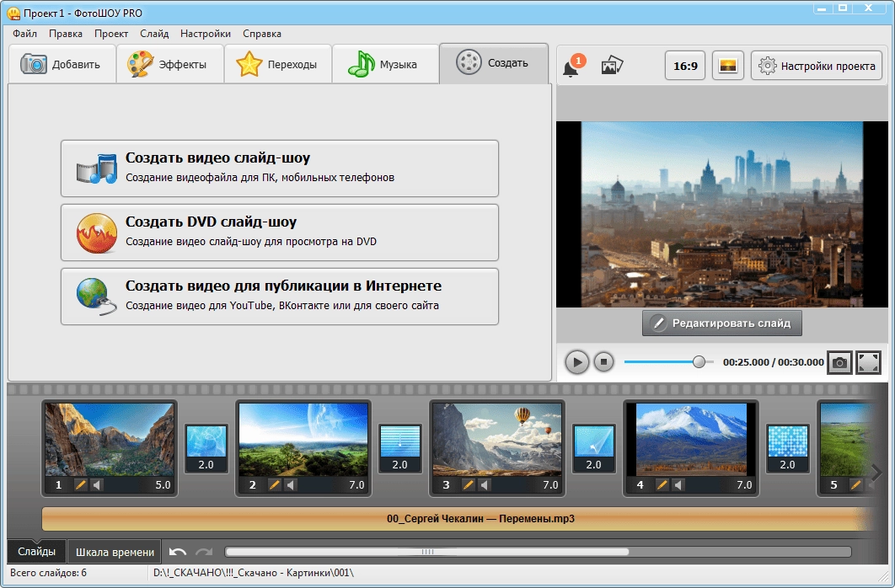Screen dimensions: 895x588
Task: Open the Слайд menu
Action: tap(154, 34)
